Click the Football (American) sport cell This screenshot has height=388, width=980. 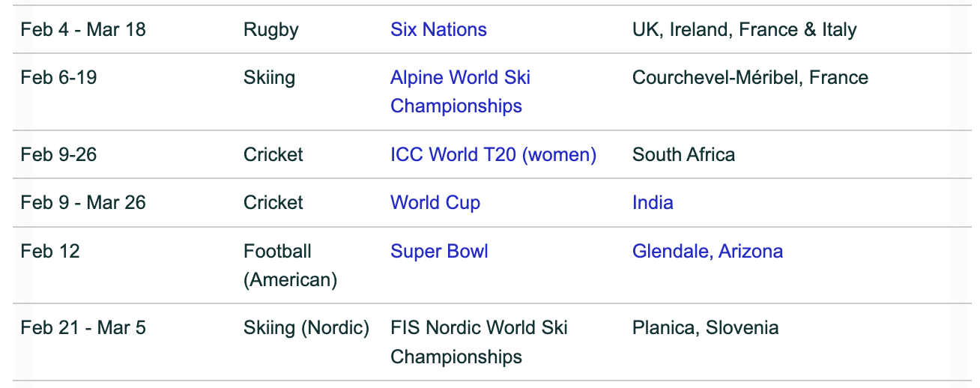[291, 265]
